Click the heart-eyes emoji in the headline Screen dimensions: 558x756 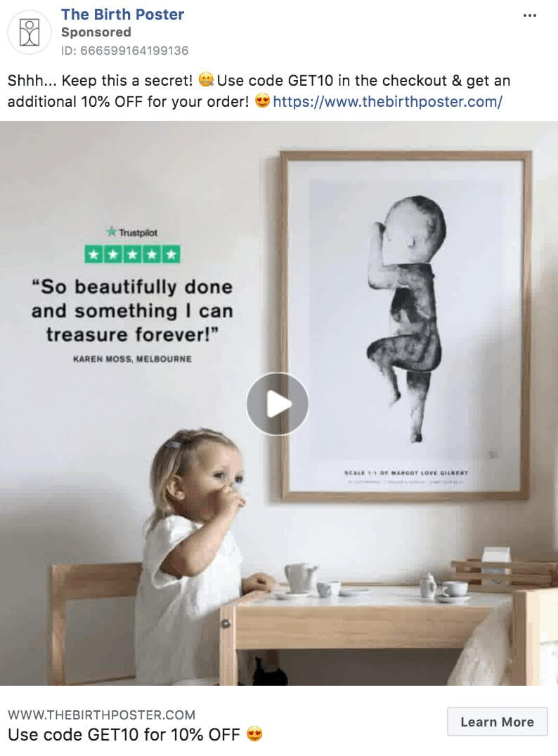pyautogui.click(x=255, y=734)
